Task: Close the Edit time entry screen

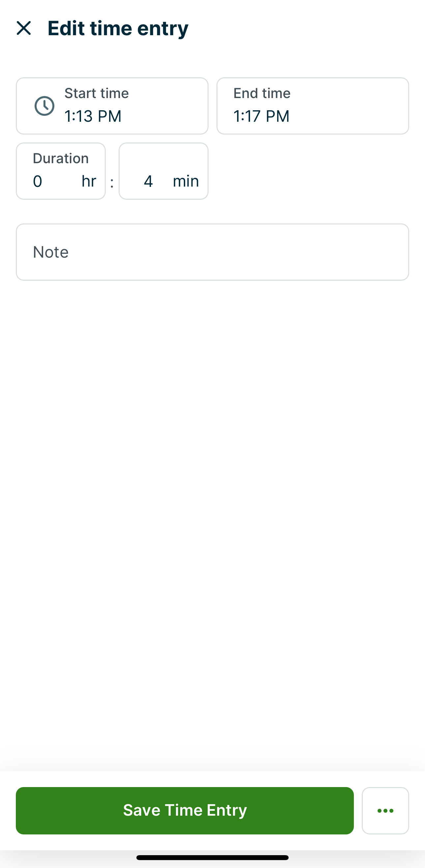Action: coord(24,28)
